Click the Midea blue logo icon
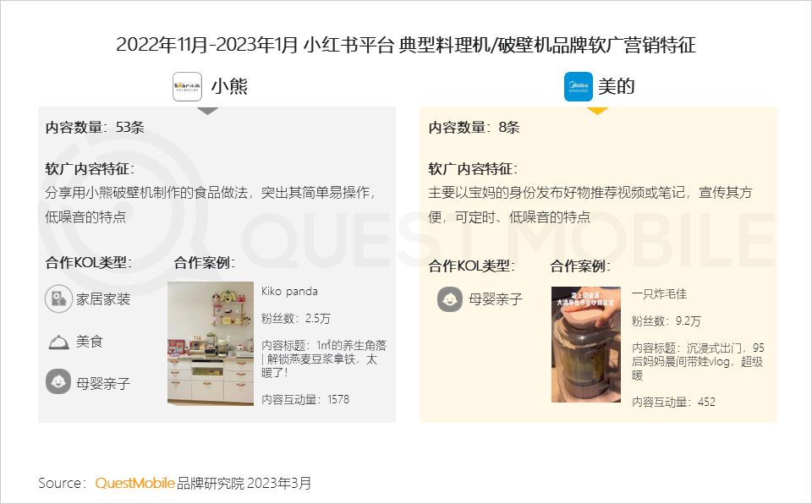This screenshot has height=504, width=812. pos(578,86)
